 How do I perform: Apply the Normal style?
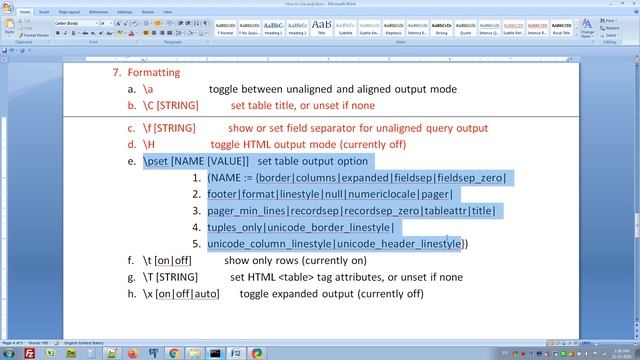[225, 28]
